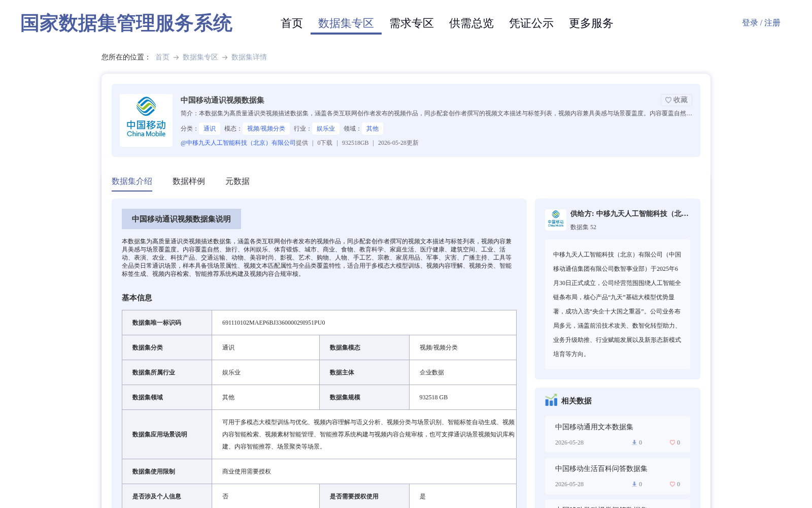Click identifier value 691110102MAEP6BJ336000029I951PU0
812x508 pixels.
tap(274, 323)
